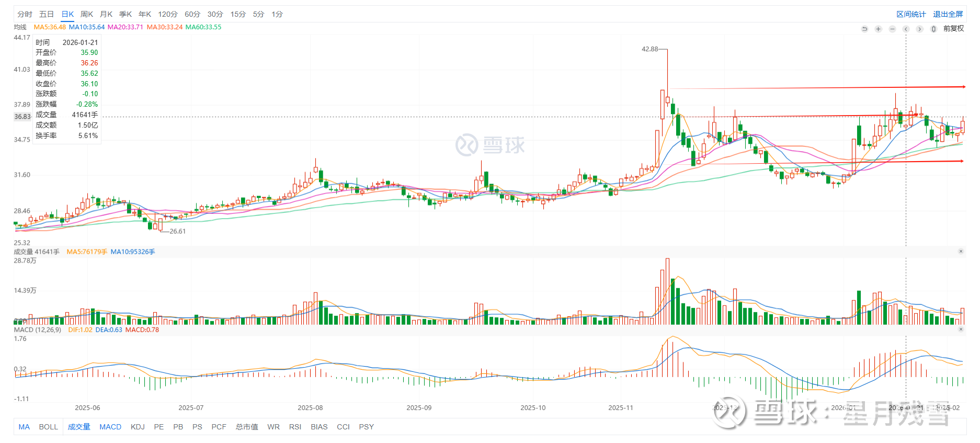Screen dimensions: 980x443
Task: Shift chart right with the right chevron icon
Action: pyautogui.click(x=920, y=29)
